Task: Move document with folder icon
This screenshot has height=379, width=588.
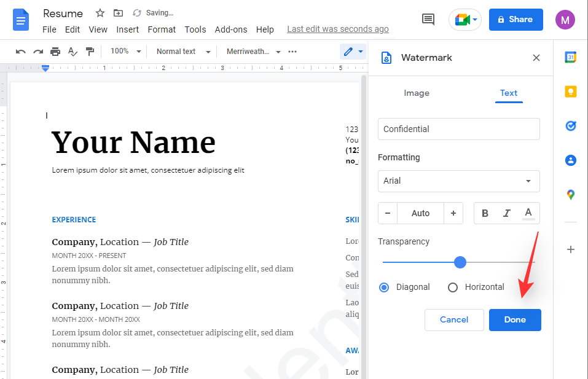Action: (118, 13)
